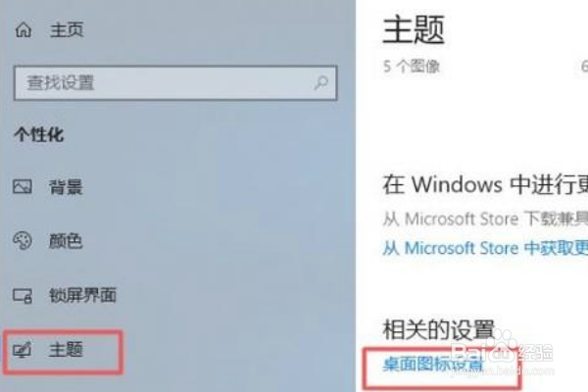This screenshot has height=392, width=588.
Task: Click the 相关的设置 heading
Action: click(438, 329)
